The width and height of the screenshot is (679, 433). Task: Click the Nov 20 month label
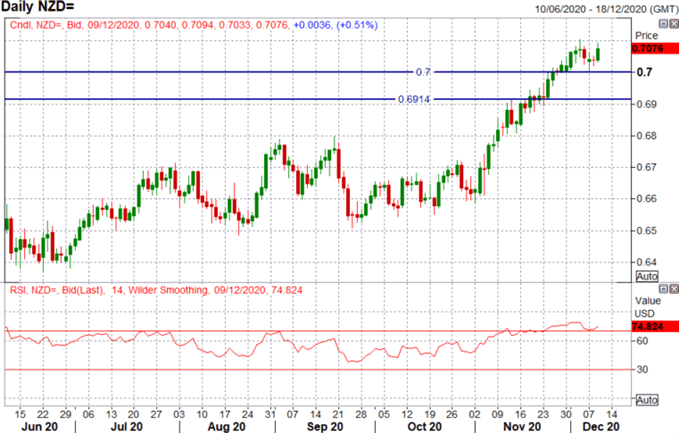tap(522, 427)
